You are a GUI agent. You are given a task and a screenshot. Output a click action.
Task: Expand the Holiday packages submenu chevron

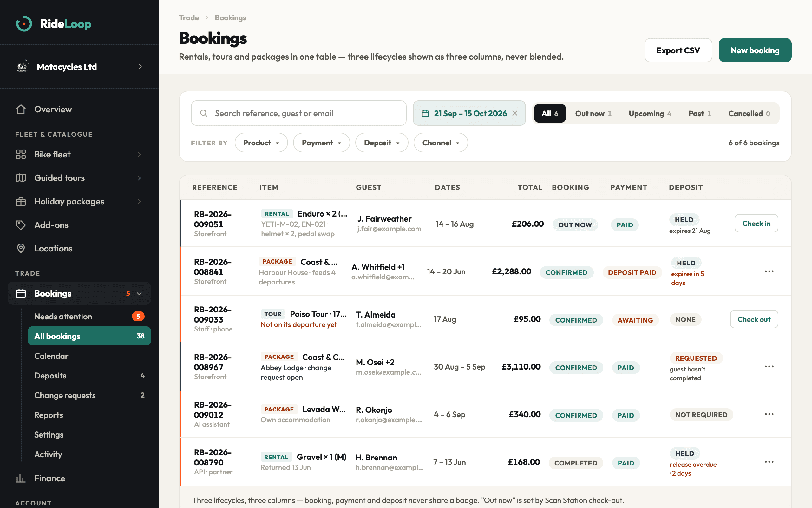tap(139, 201)
